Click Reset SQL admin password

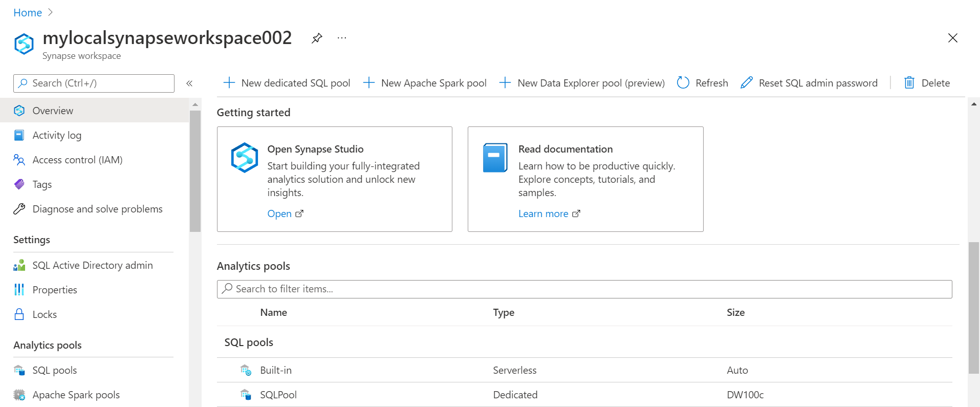tap(809, 83)
